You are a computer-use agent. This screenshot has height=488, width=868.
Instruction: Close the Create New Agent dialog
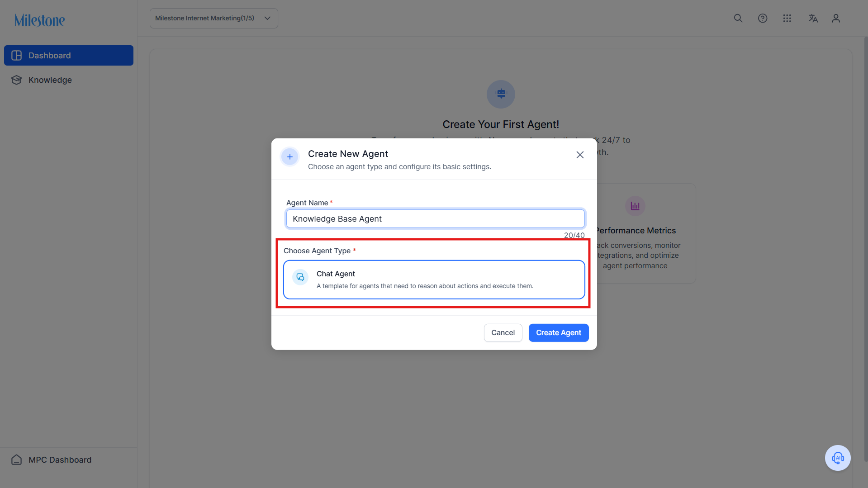[580, 155]
